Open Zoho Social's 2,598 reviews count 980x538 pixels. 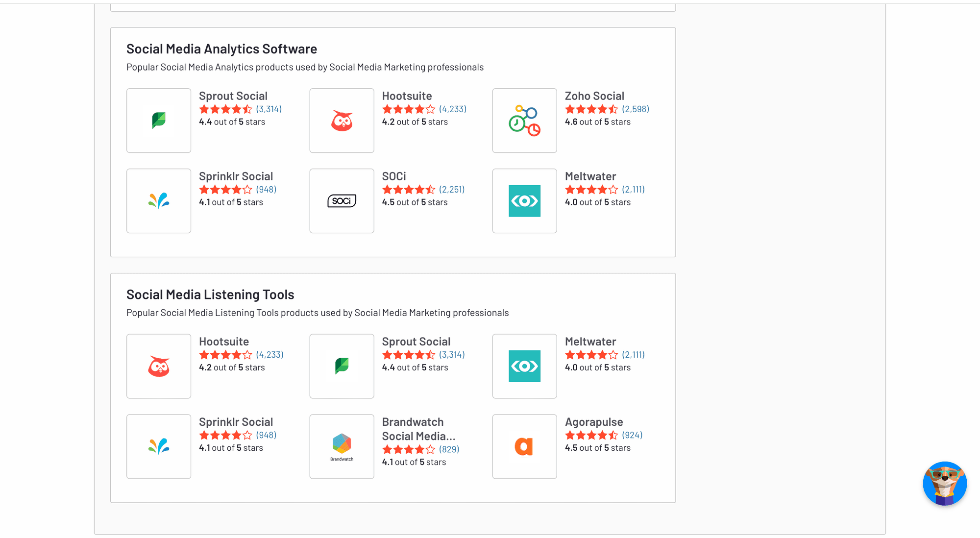[636, 109]
